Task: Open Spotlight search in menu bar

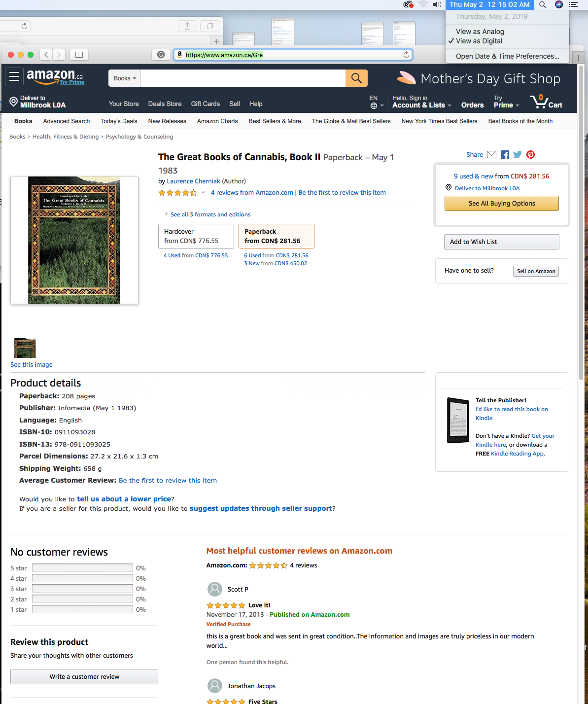Action: 542,4
